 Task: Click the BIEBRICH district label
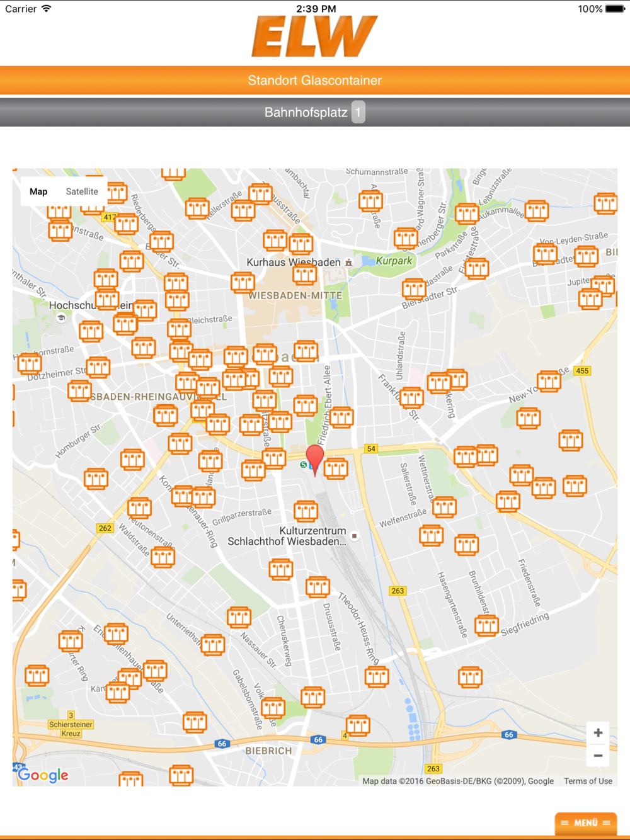tap(269, 751)
